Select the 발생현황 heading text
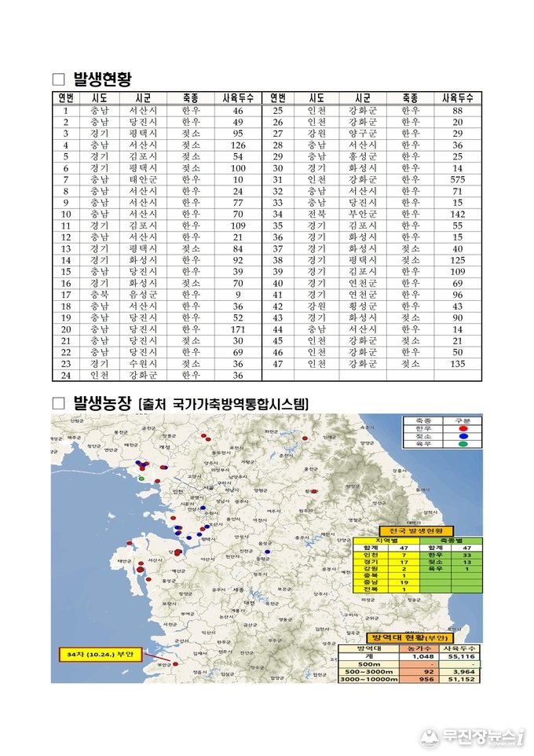534x756 pixels. point(102,79)
